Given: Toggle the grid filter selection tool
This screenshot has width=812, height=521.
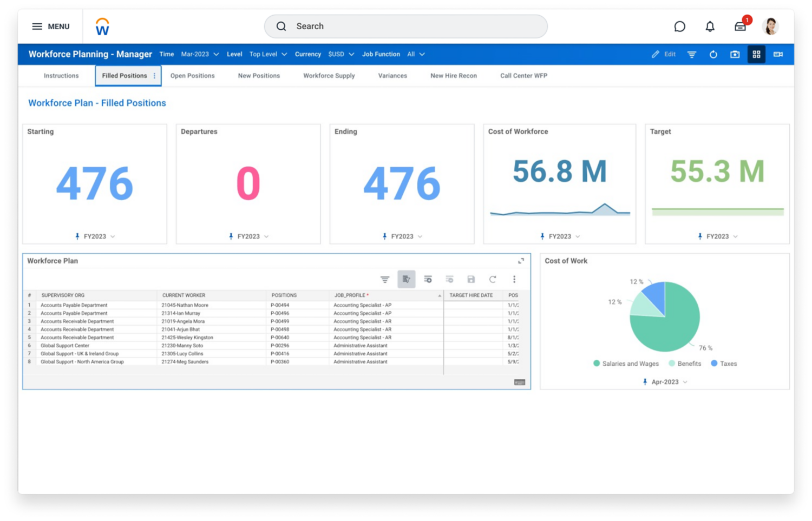Looking at the screenshot, I should click(406, 279).
